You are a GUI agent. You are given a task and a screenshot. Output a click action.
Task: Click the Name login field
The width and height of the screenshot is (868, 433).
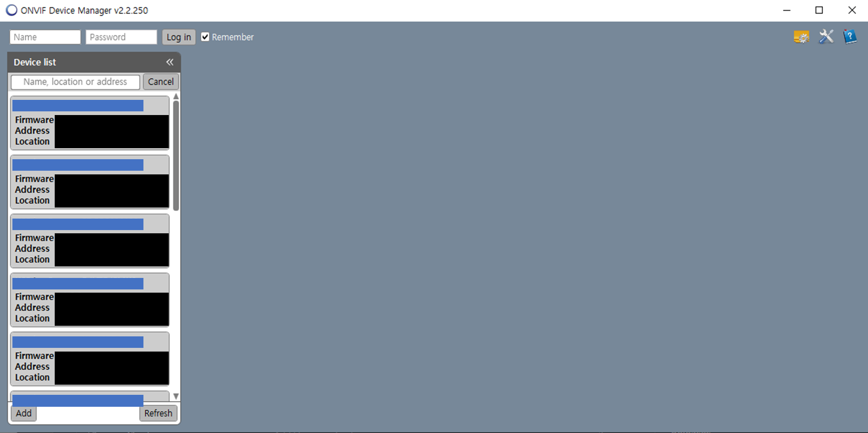[x=45, y=37]
